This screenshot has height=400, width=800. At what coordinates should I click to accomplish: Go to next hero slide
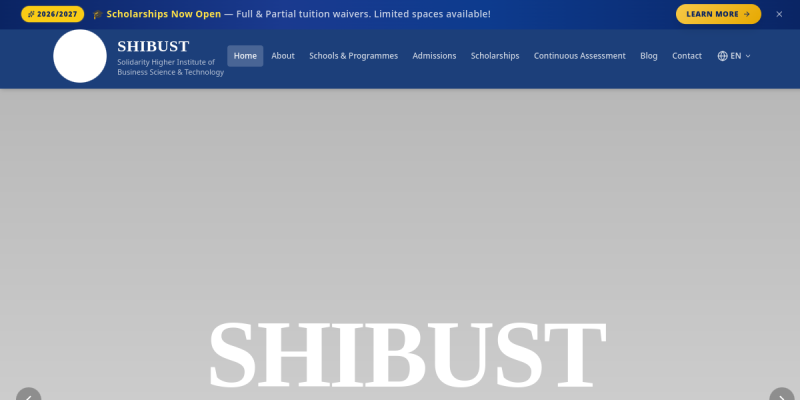click(x=782, y=394)
